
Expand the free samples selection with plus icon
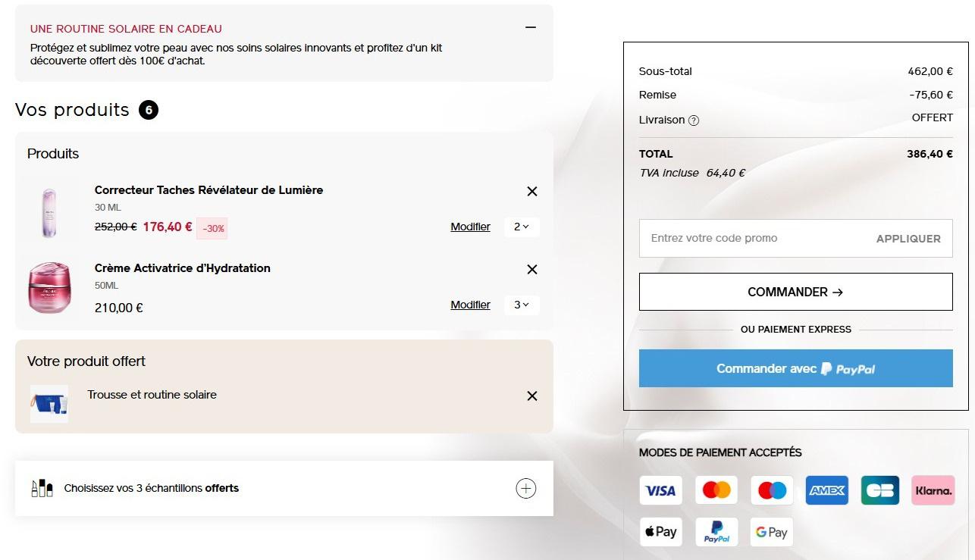pyautogui.click(x=526, y=489)
